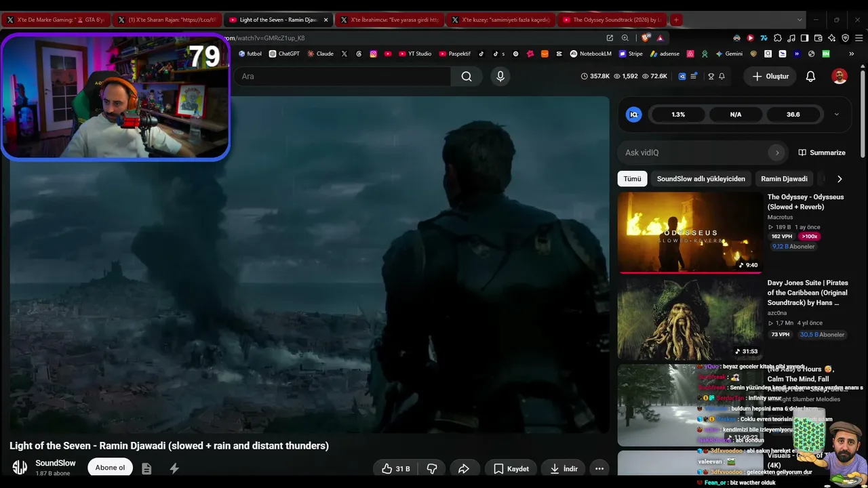Open the Stripe bookmark
This screenshot has height=488, width=868.
click(x=630, y=54)
